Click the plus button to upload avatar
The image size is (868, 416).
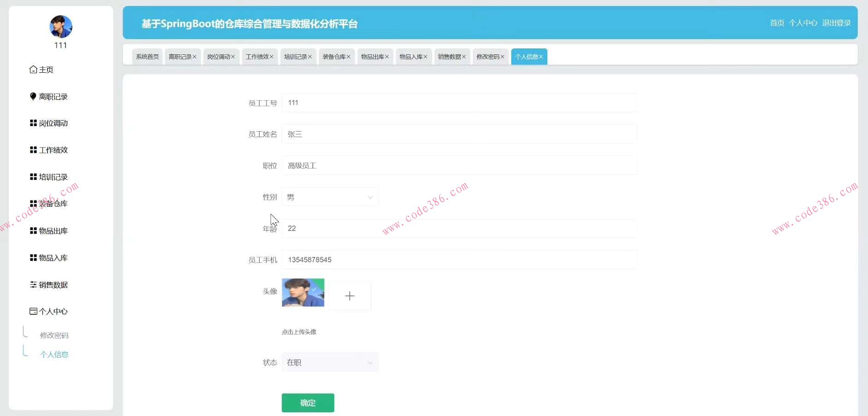click(x=350, y=295)
